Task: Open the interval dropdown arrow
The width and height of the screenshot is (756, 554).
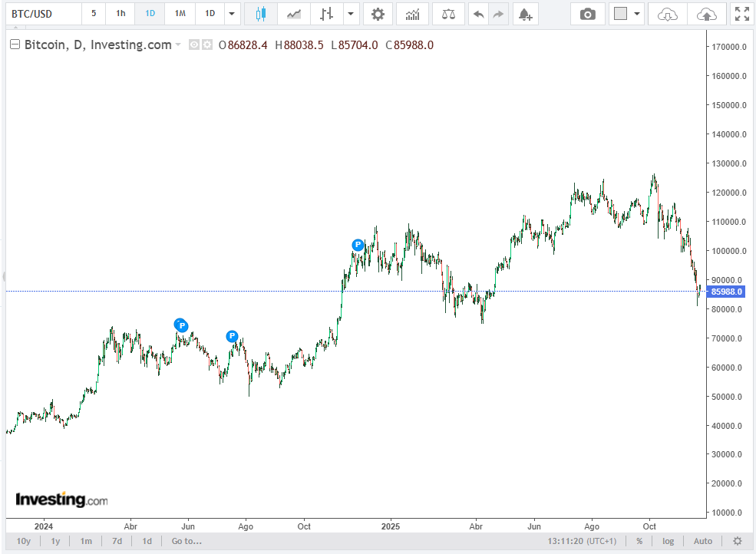Action: pos(232,13)
